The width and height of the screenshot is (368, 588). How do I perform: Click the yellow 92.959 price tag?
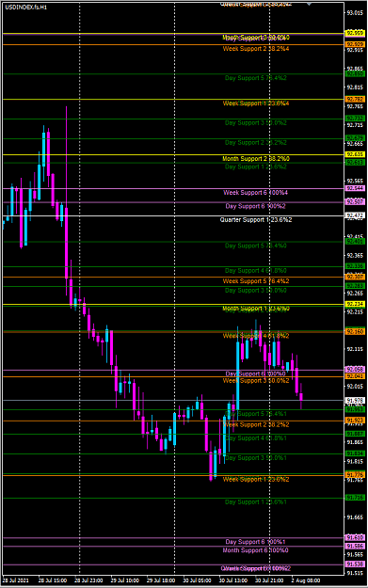tap(355, 33)
